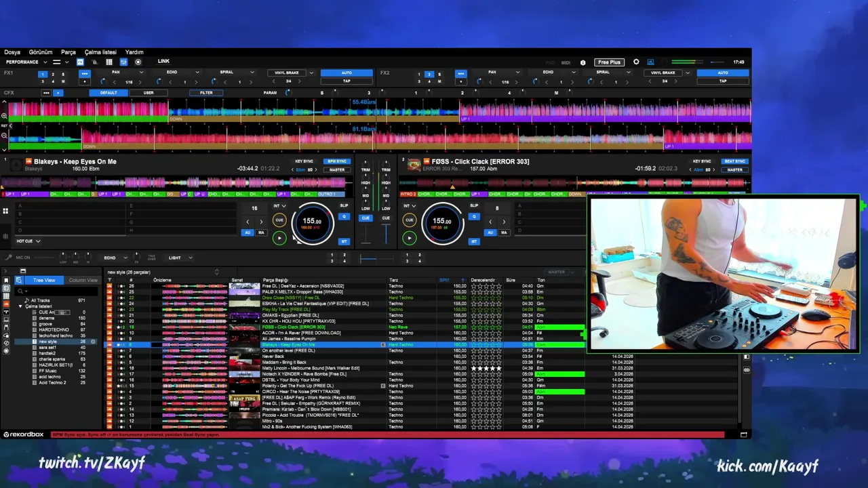Click the playlist search icon beside Tree View
868x488 pixels.
click(x=19, y=280)
